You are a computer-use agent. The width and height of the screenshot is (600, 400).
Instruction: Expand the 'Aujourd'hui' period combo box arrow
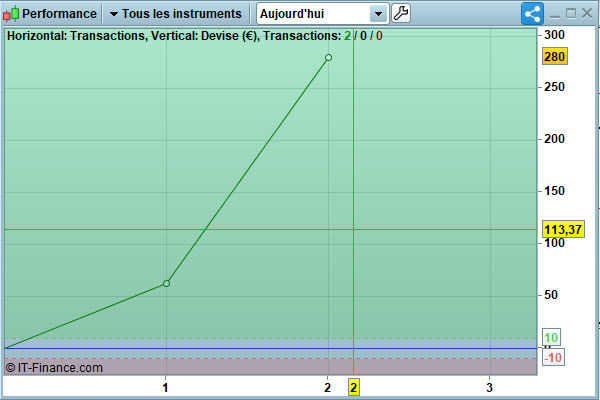click(378, 14)
